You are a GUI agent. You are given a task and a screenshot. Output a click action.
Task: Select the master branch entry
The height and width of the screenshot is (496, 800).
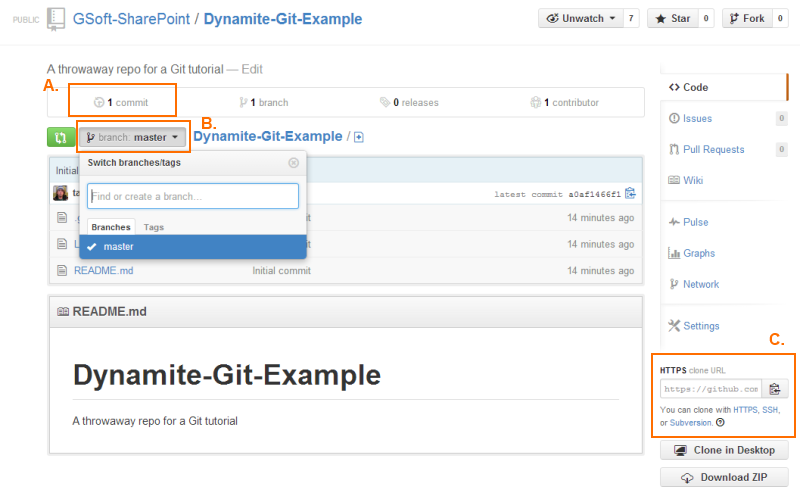(x=193, y=247)
